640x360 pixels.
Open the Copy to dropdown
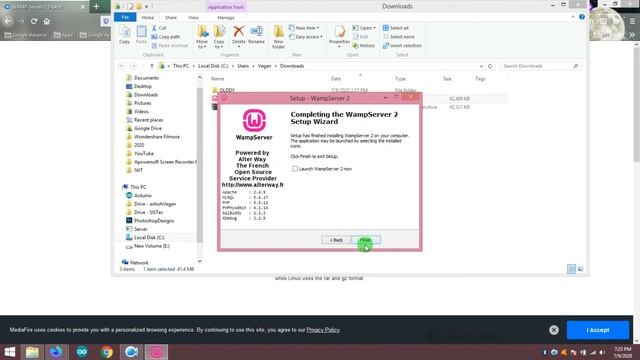tap(219, 37)
